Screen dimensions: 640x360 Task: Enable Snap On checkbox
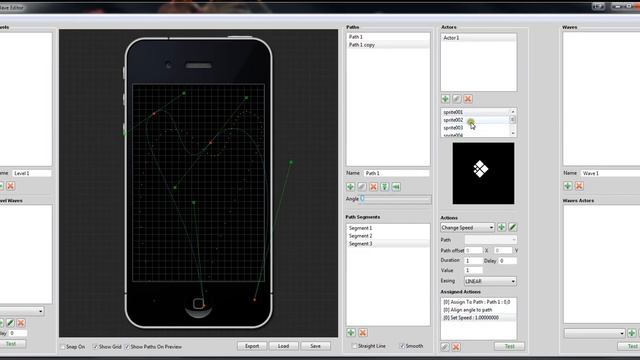pos(63,347)
